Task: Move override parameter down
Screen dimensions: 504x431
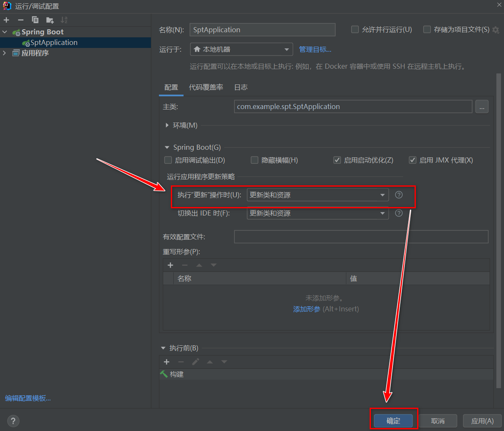Action: point(214,265)
